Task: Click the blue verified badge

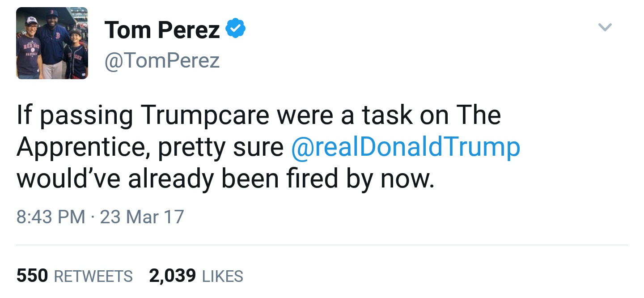Action: click(235, 30)
